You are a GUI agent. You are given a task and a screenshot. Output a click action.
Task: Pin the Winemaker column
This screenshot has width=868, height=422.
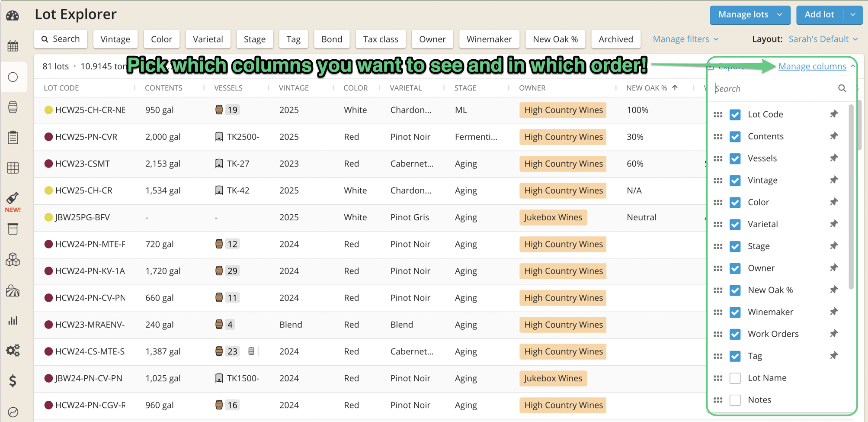834,312
